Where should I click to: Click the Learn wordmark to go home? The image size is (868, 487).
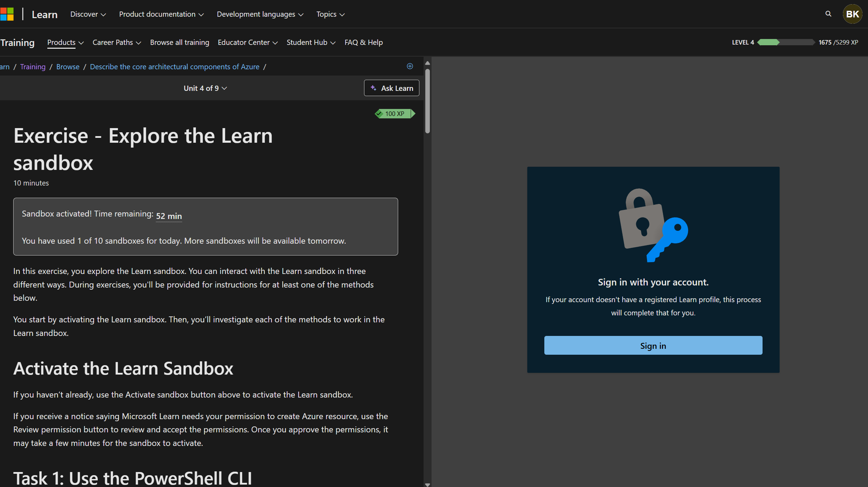(45, 14)
